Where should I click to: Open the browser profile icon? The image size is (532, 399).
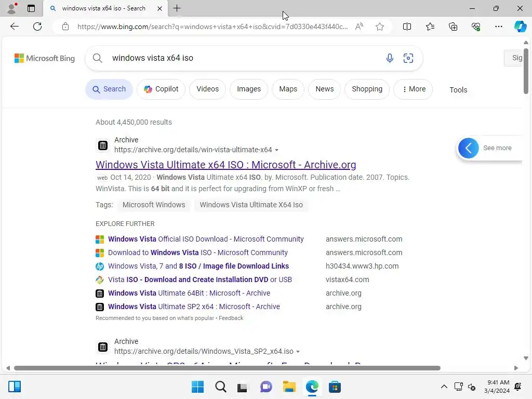point(12,8)
